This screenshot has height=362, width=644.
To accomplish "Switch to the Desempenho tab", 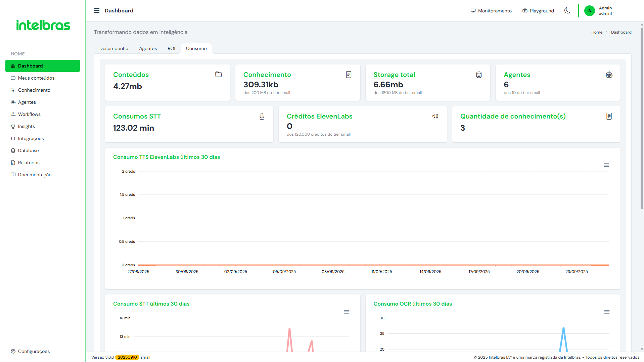I will (114, 48).
